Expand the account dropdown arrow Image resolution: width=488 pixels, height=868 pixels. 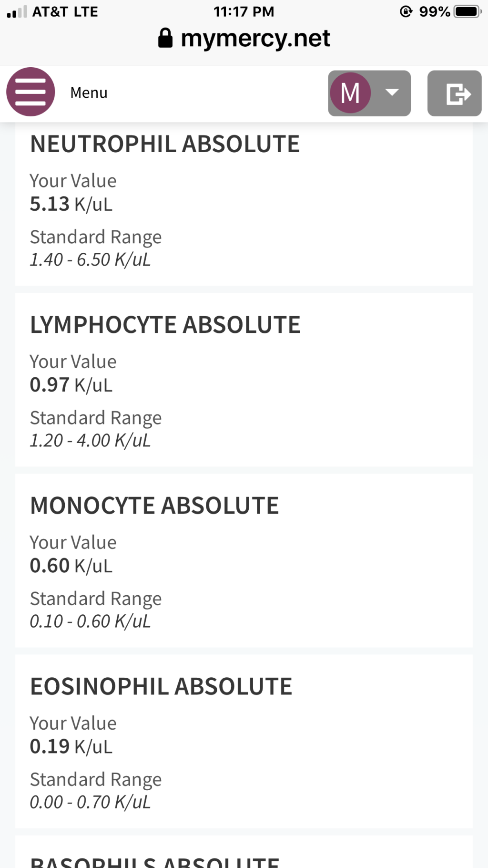pos(392,93)
